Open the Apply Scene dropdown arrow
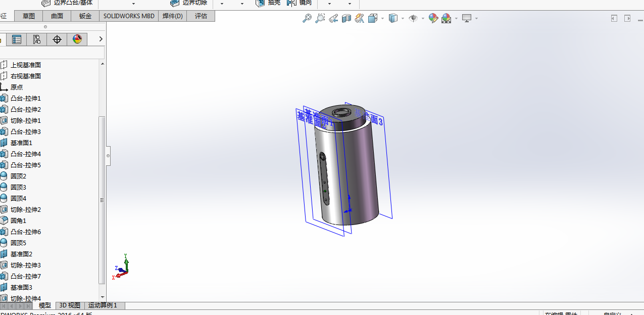Image resolution: width=644 pixels, height=315 pixels. coord(456,19)
